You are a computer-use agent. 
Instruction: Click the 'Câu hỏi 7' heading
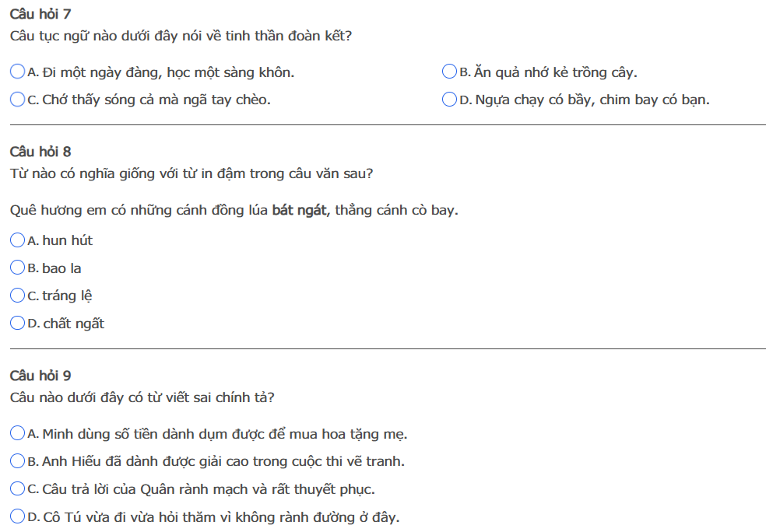[40, 14]
